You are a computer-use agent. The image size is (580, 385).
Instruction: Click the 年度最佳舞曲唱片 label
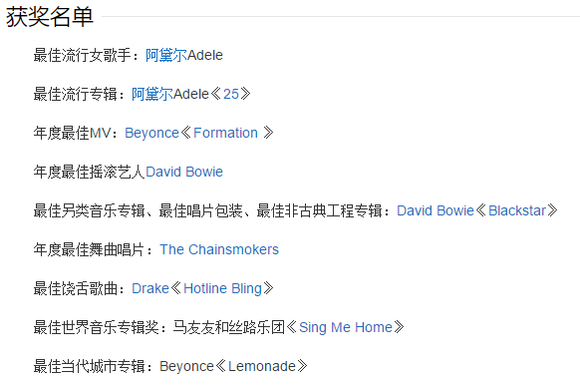(x=89, y=250)
